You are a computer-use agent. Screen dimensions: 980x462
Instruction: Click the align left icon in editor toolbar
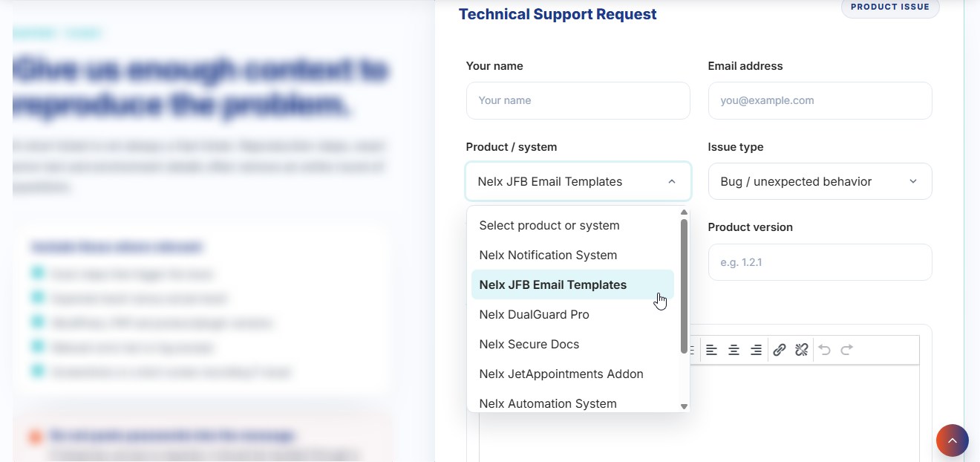711,350
